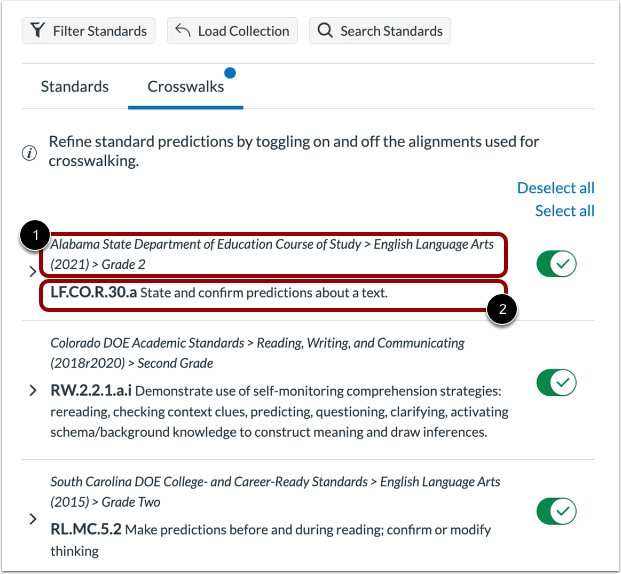Click the RL.MC.5.2 standard description
This screenshot has height=574, width=621.
coord(270,540)
